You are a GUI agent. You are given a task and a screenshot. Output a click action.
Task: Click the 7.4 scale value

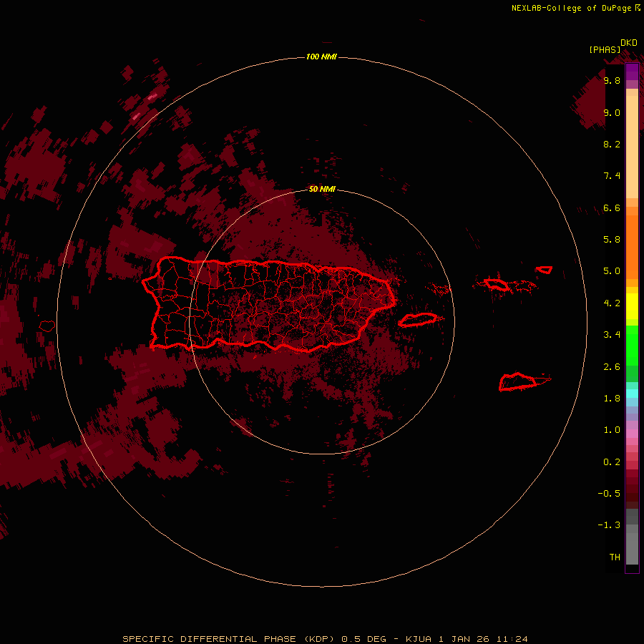(x=612, y=176)
